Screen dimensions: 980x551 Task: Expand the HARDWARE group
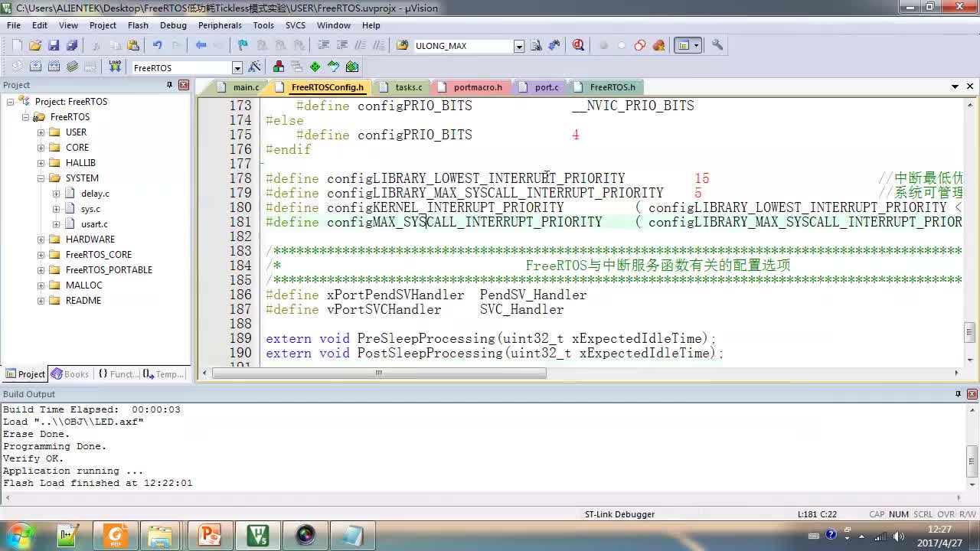41,239
